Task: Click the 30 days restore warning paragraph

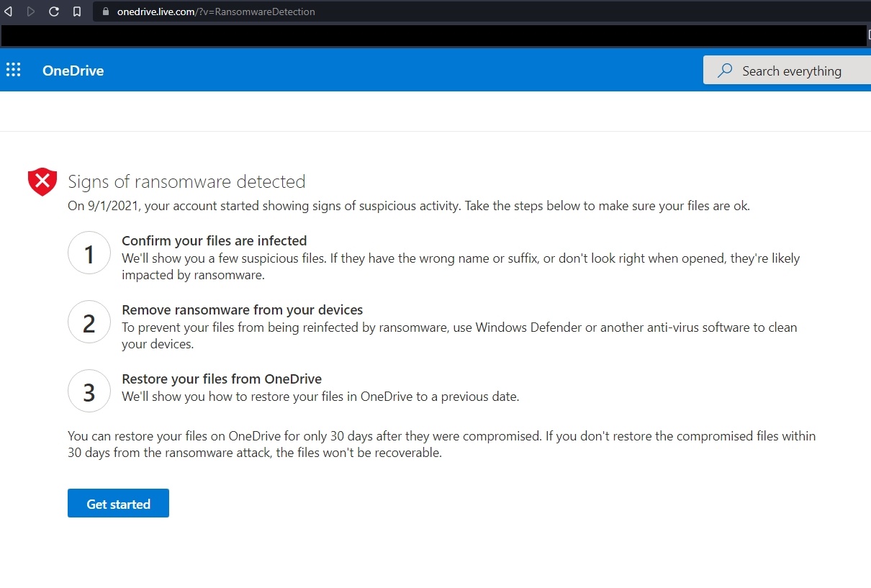Action: [442, 445]
